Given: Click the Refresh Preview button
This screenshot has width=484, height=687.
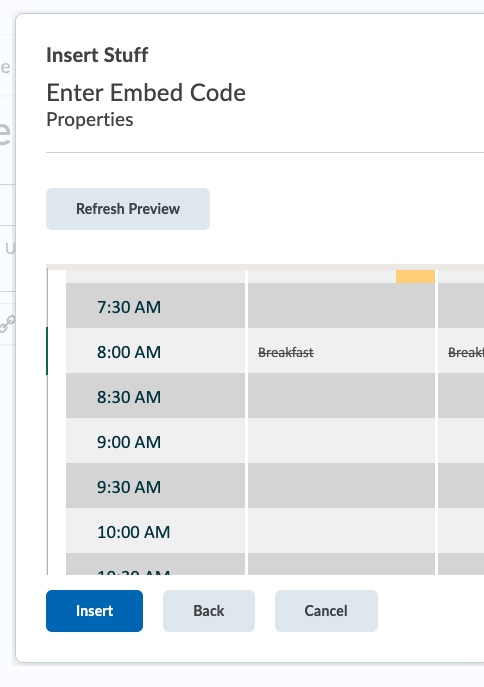Looking at the screenshot, I should (128, 209).
